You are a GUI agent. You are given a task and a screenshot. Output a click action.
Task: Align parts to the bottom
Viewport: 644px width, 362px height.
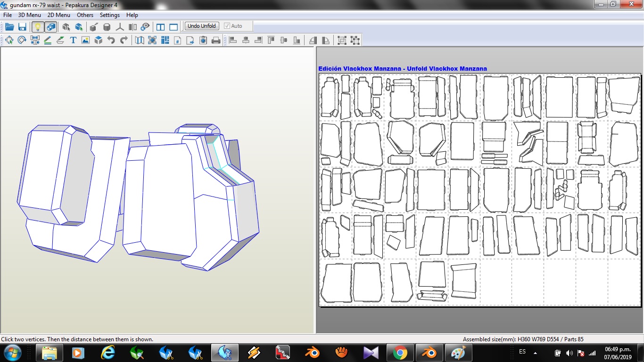tap(297, 40)
